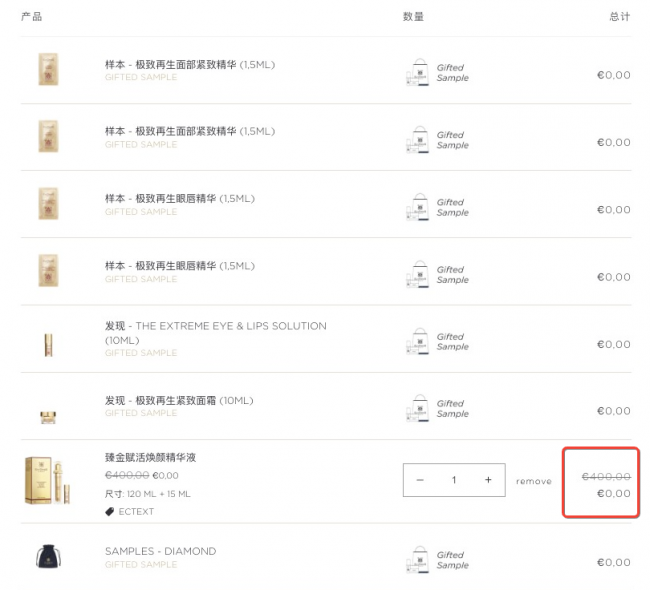Click the gifted sample bag icon for SAMPLES - DIAMOND
650x590 pixels.
coord(418,559)
